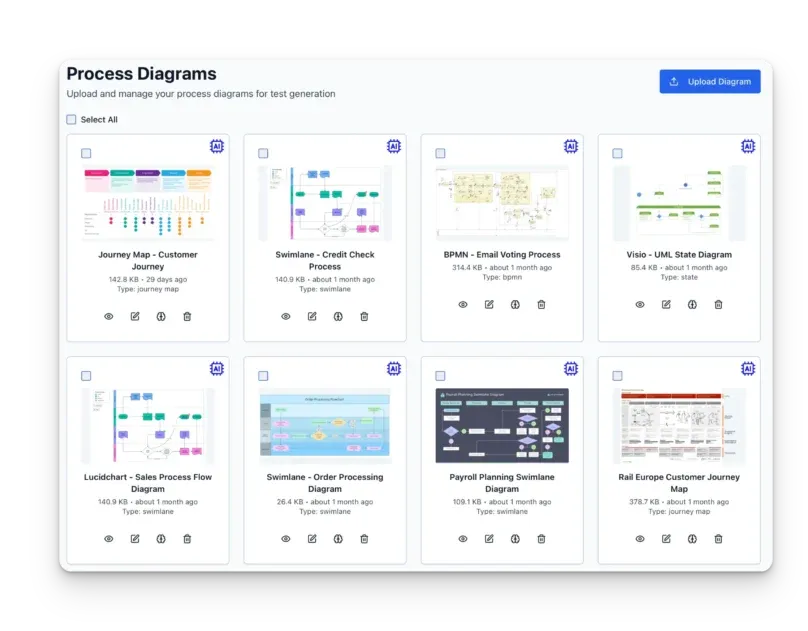
Task: View the BPMN - Email Voting Process diagram
Action: pyautogui.click(x=463, y=304)
